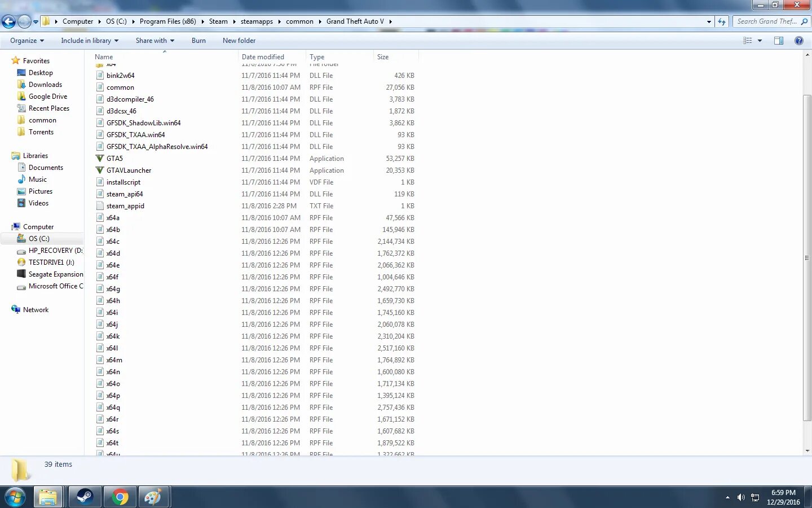Click the Music library icon

point(21,179)
